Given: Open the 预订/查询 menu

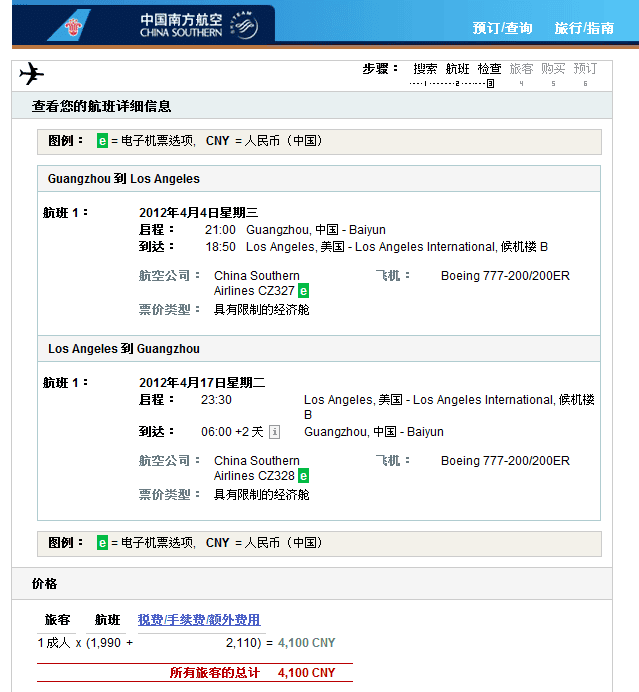Looking at the screenshot, I should tap(502, 28).
